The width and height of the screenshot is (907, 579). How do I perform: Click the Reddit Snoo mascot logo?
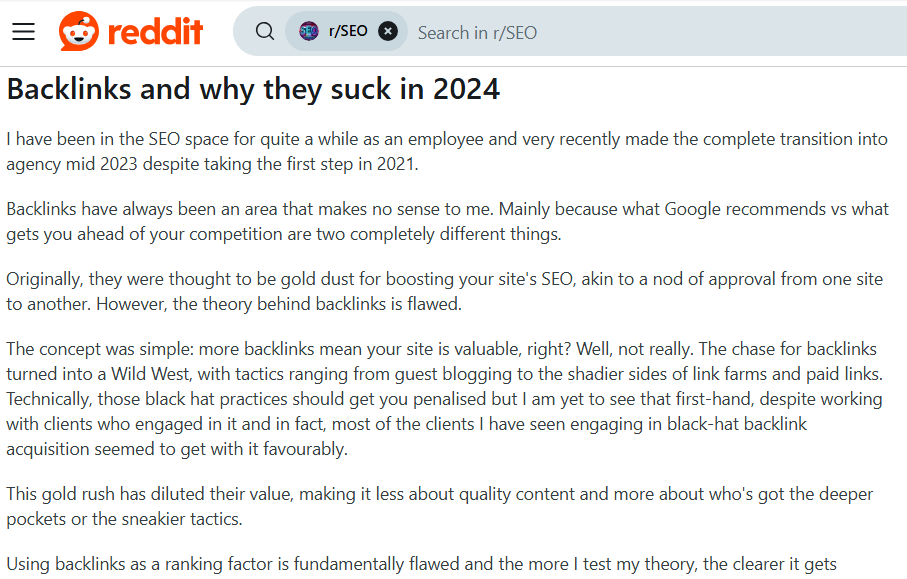pos(79,31)
